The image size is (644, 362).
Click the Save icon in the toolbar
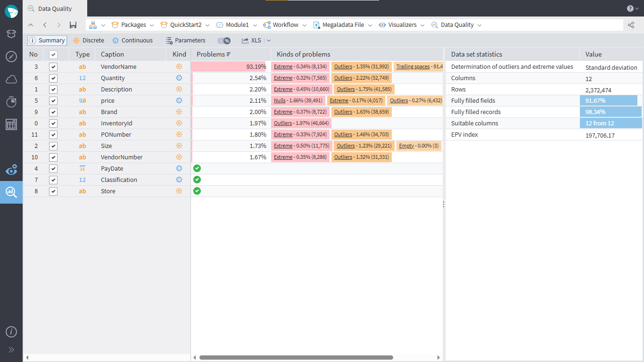point(73,25)
